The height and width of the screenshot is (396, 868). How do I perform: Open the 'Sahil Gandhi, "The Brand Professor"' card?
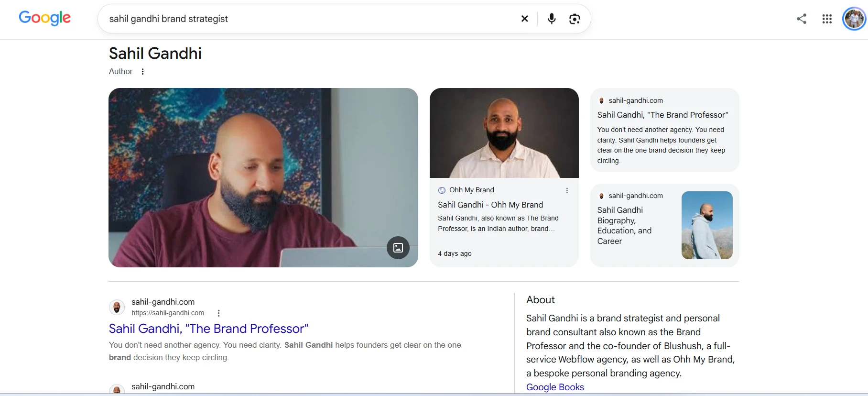665,130
